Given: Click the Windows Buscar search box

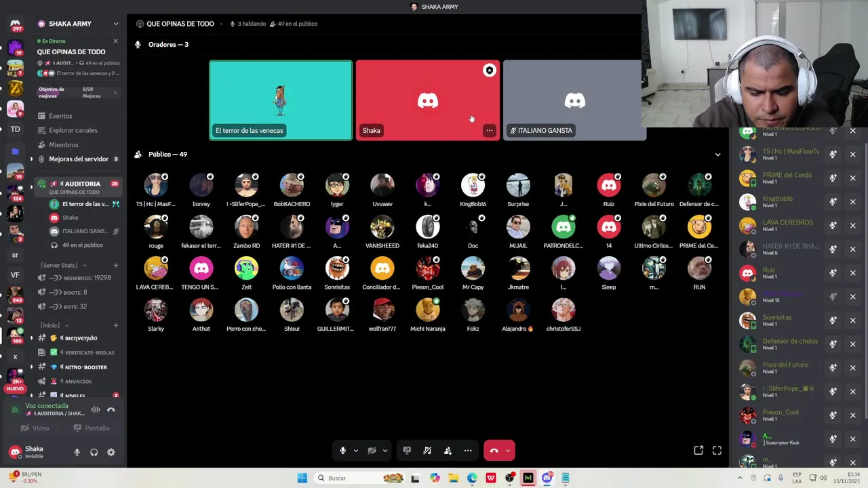Looking at the screenshot, I should tap(361, 479).
